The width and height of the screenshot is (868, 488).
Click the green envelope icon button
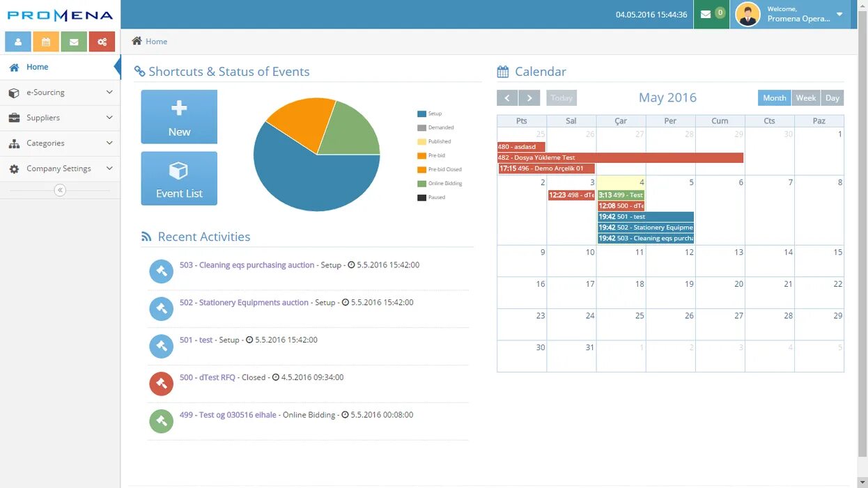[74, 42]
